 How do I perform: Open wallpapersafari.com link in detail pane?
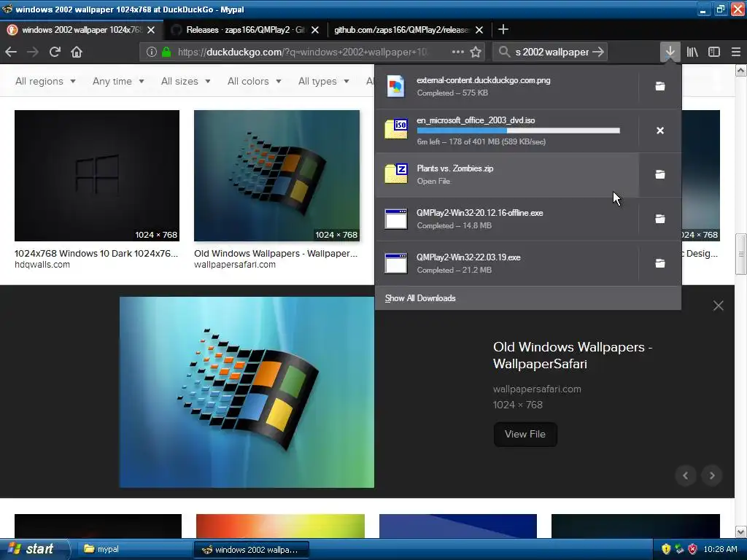click(537, 389)
